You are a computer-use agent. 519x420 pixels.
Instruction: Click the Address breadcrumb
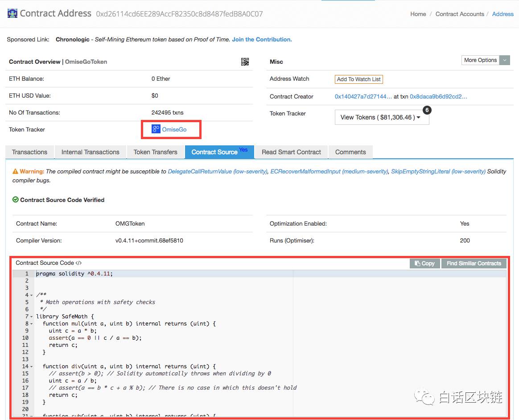pyautogui.click(x=503, y=14)
